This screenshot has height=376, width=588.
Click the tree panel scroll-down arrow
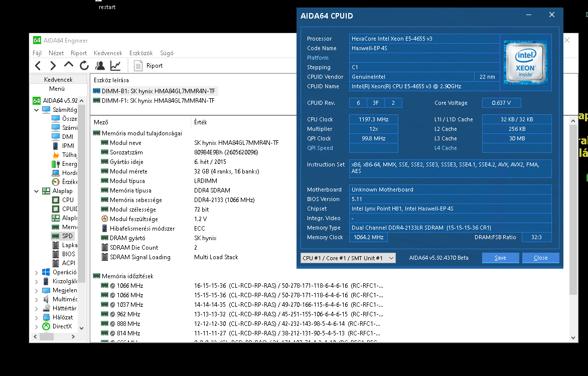(82, 328)
